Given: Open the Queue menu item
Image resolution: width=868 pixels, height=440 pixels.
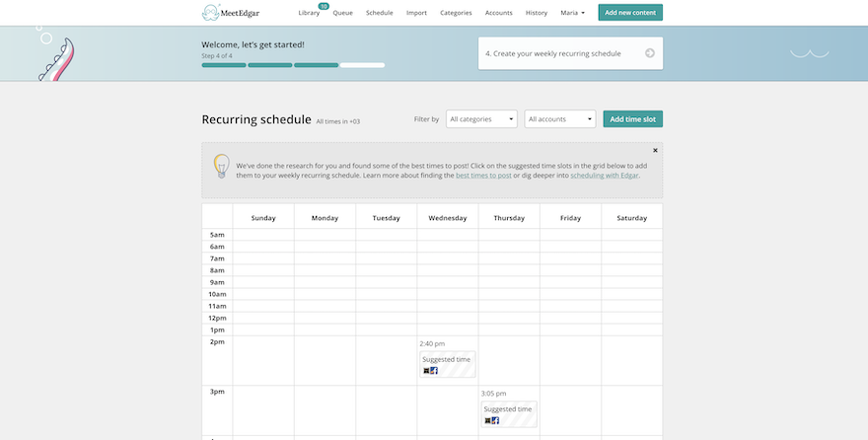Looking at the screenshot, I should click(x=342, y=13).
